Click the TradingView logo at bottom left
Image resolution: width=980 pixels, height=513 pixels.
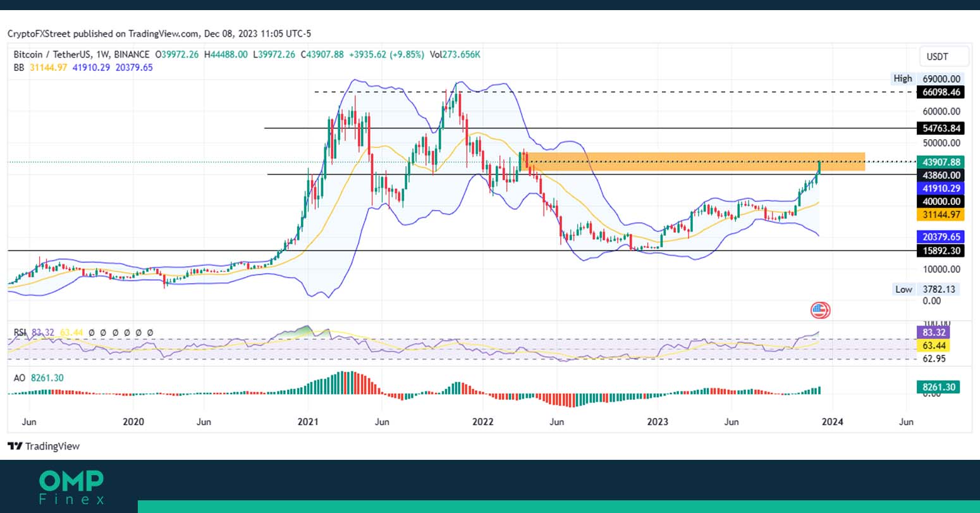click(x=44, y=447)
